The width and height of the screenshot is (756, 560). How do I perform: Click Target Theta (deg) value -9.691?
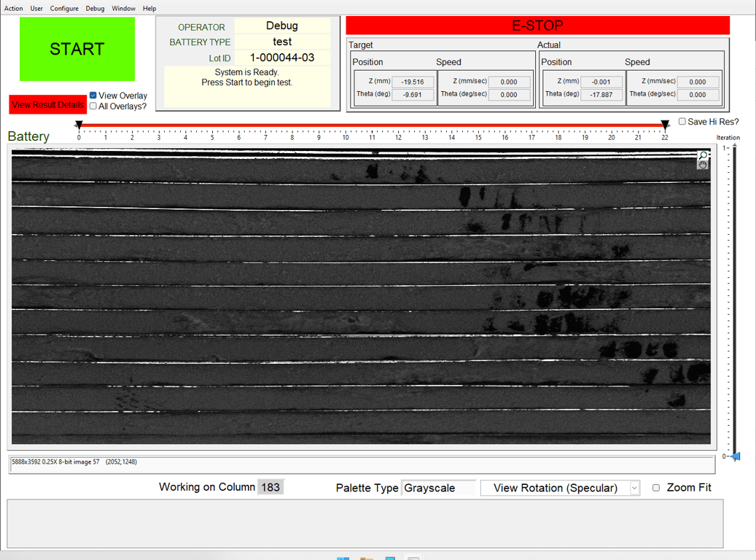[413, 95]
